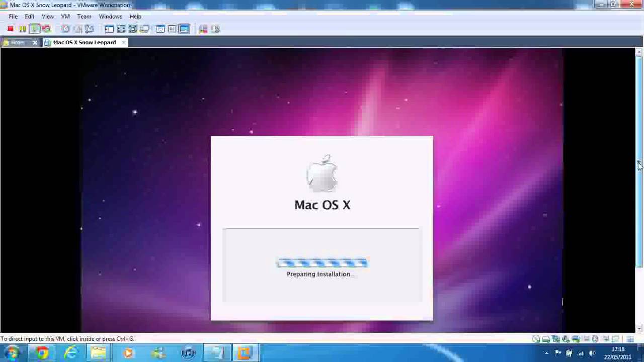Take a snapshot of the virtual machine
This screenshot has height=362, width=644.
click(x=65, y=29)
